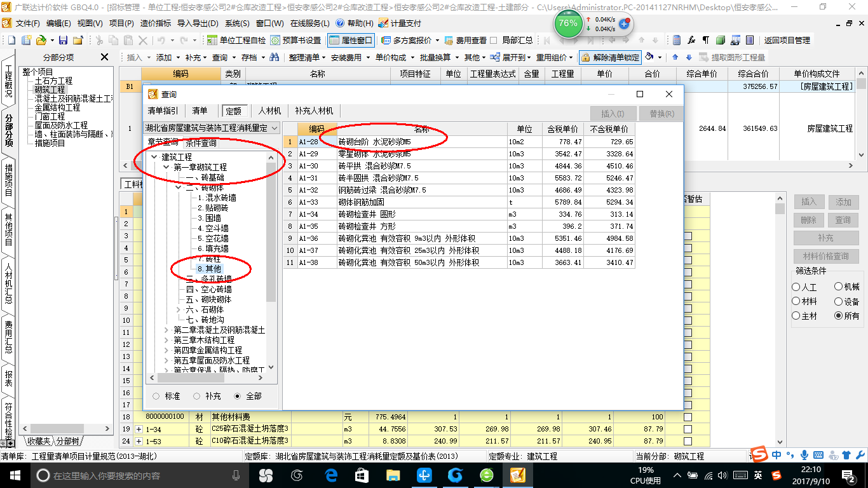Click the paragraph mark icon in the toolbar
Screen dimensions: 868x488
coord(705,40)
